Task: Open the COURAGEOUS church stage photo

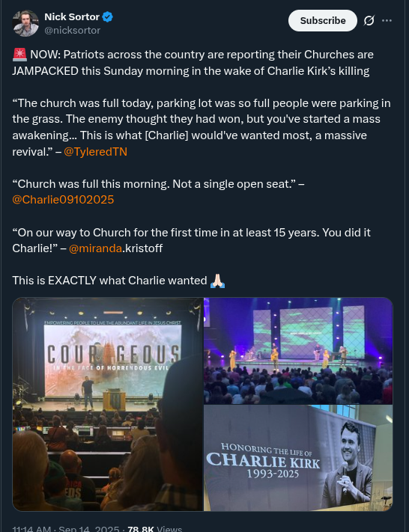Action: (x=108, y=404)
